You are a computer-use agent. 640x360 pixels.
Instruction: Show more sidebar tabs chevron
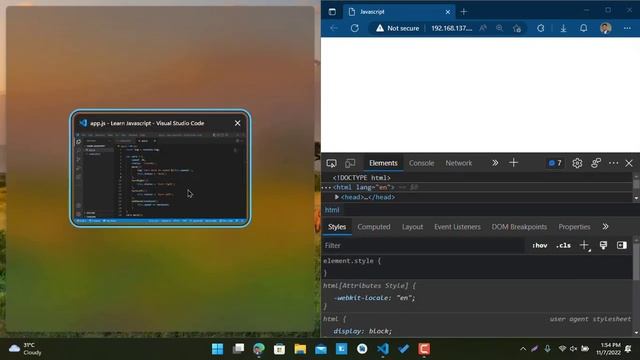coord(605,227)
